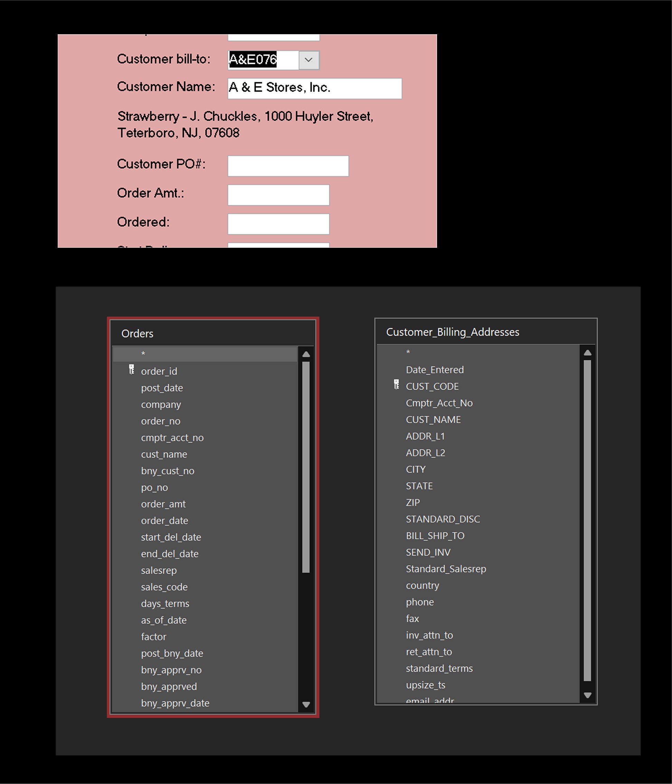Select the po_no field
The image size is (672, 784).
[206, 488]
